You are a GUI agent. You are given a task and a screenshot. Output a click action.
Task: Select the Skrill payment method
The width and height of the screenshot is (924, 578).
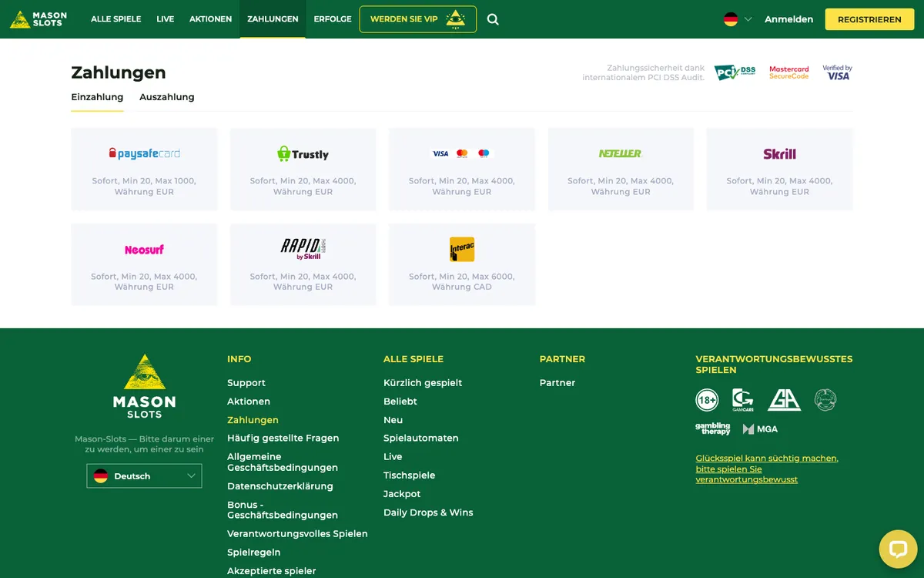(x=779, y=170)
